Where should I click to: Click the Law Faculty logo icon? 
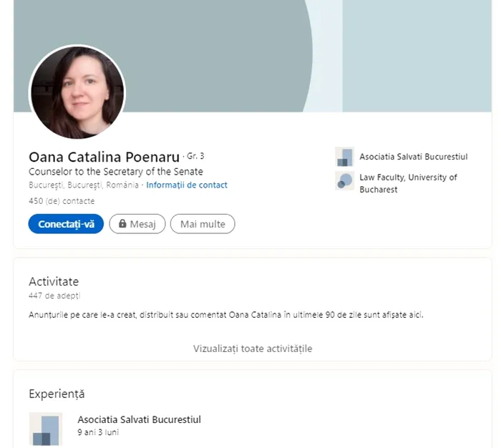coord(344,181)
